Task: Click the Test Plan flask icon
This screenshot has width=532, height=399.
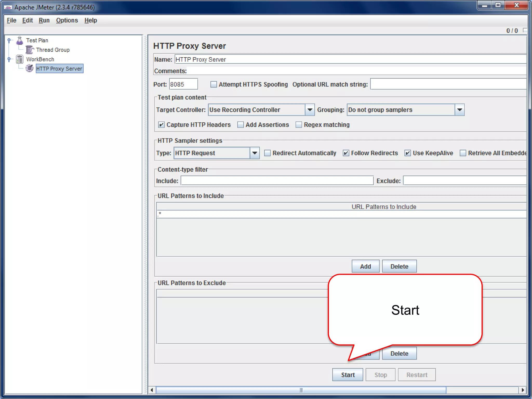Action: [19, 41]
